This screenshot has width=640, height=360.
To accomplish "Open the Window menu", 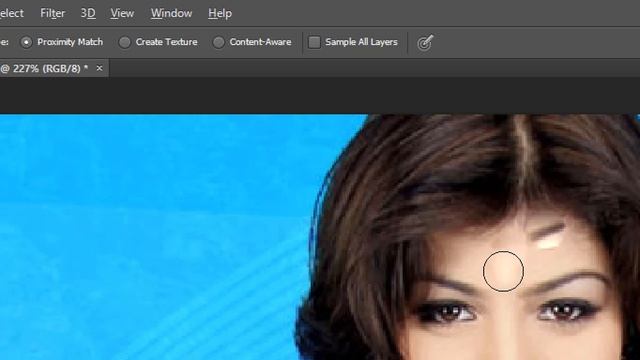I will (171, 13).
